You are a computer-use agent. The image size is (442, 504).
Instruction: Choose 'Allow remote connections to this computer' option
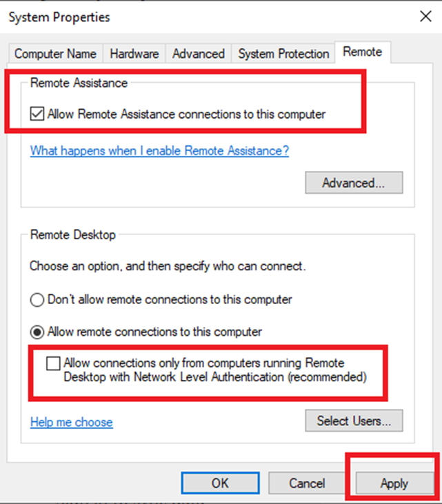tap(37, 332)
